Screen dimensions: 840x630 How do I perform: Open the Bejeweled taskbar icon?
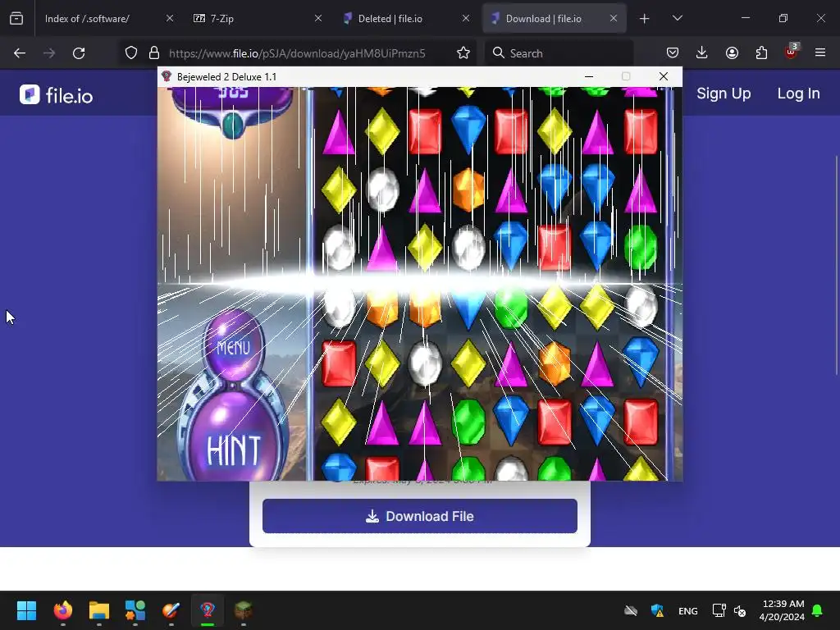tap(208, 610)
